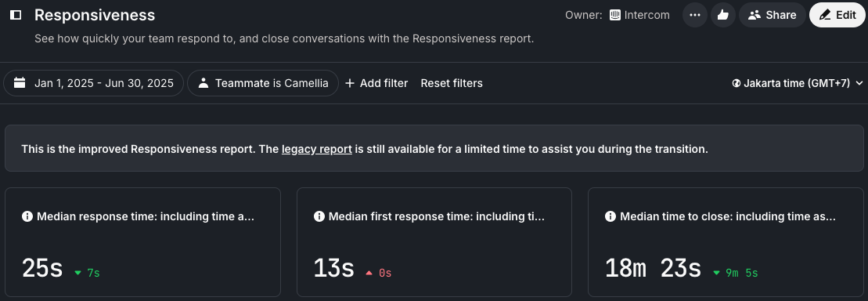Click info icon on Median first response time
The width and height of the screenshot is (868, 301).
point(319,217)
